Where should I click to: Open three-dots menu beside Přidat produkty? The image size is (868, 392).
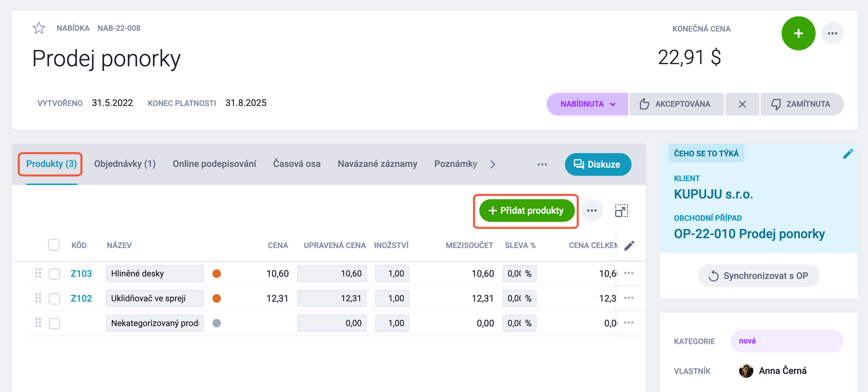[x=592, y=211]
